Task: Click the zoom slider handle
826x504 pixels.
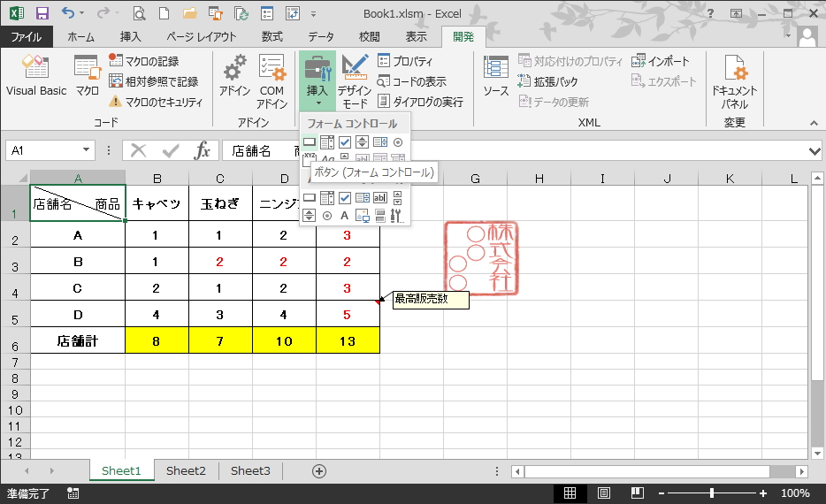Action: tap(712, 493)
